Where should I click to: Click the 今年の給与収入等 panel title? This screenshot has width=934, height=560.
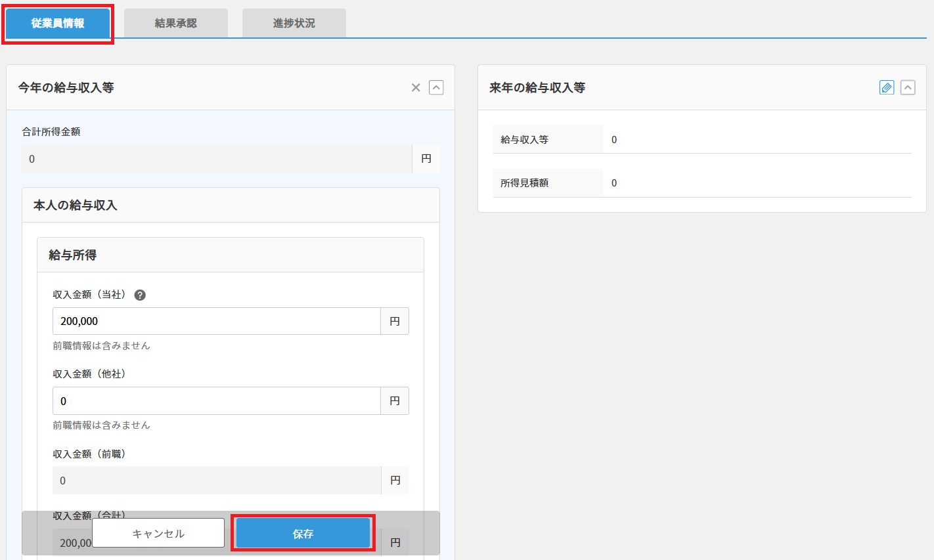tap(66, 88)
